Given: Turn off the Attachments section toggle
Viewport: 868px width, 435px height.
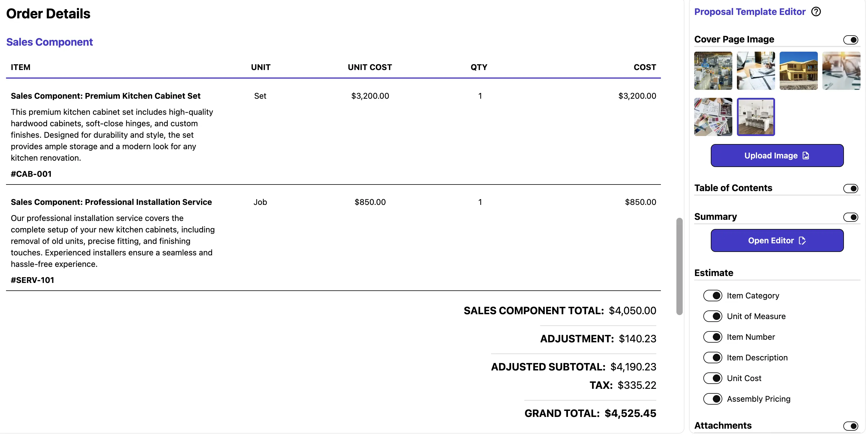Looking at the screenshot, I should [851, 426].
